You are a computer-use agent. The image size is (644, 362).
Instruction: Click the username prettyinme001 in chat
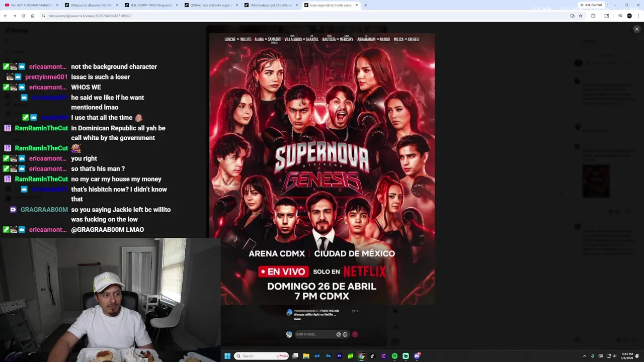(46, 77)
